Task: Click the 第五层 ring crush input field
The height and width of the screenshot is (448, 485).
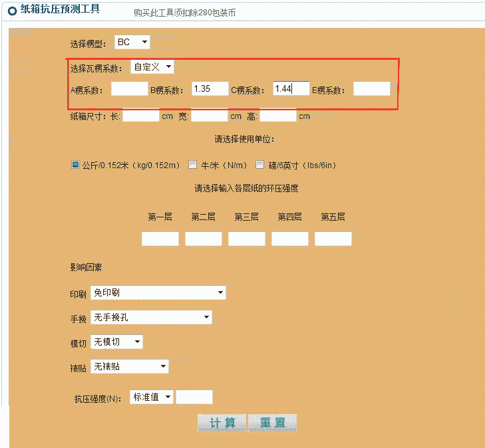Action: pyautogui.click(x=333, y=239)
